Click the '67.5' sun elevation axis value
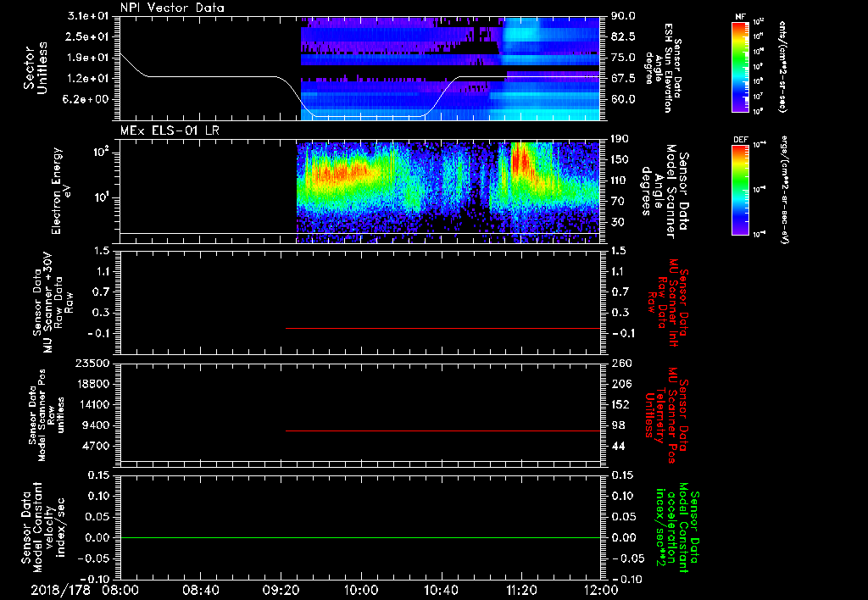The width and height of the screenshot is (868, 600). pyautogui.click(x=623, y=78)
